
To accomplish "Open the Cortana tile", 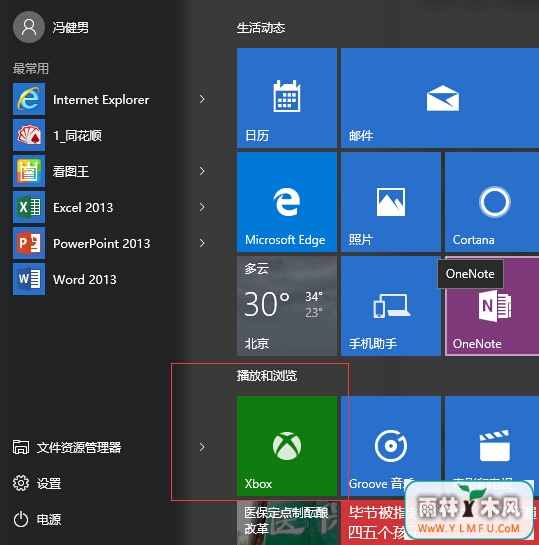I will click(492, 202).
